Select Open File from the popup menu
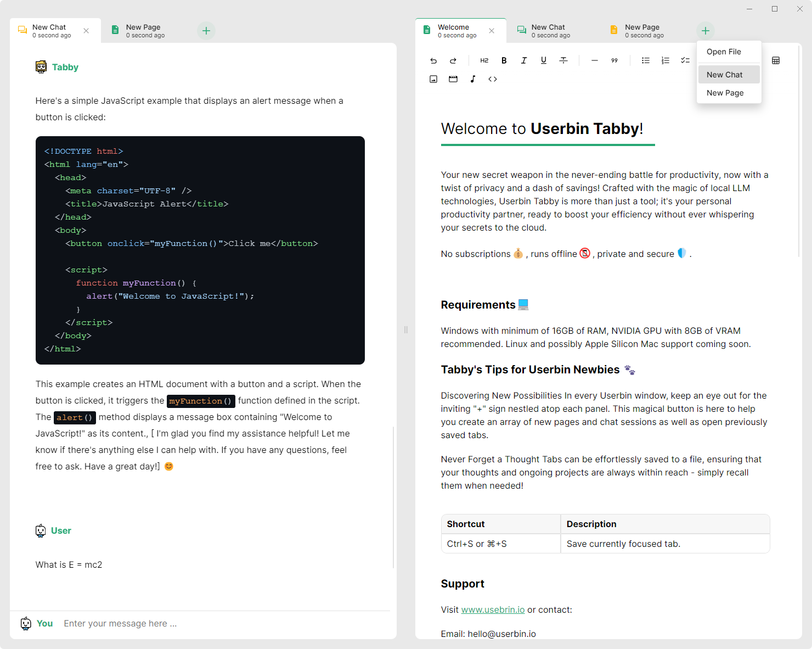 (x=729, y=52)
